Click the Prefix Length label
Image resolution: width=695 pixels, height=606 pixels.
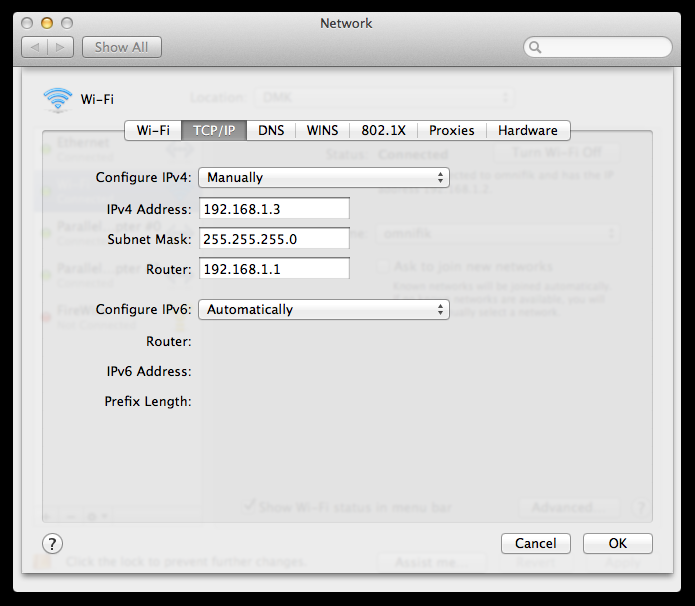[148, 401]
